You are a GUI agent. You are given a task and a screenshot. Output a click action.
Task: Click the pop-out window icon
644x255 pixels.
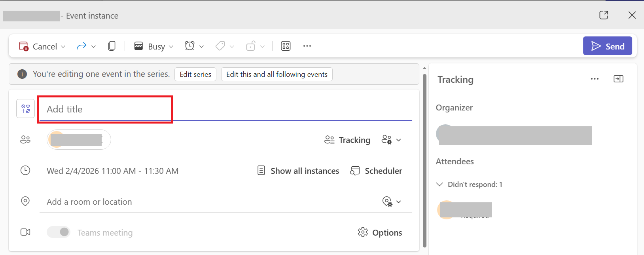point(604,15)
